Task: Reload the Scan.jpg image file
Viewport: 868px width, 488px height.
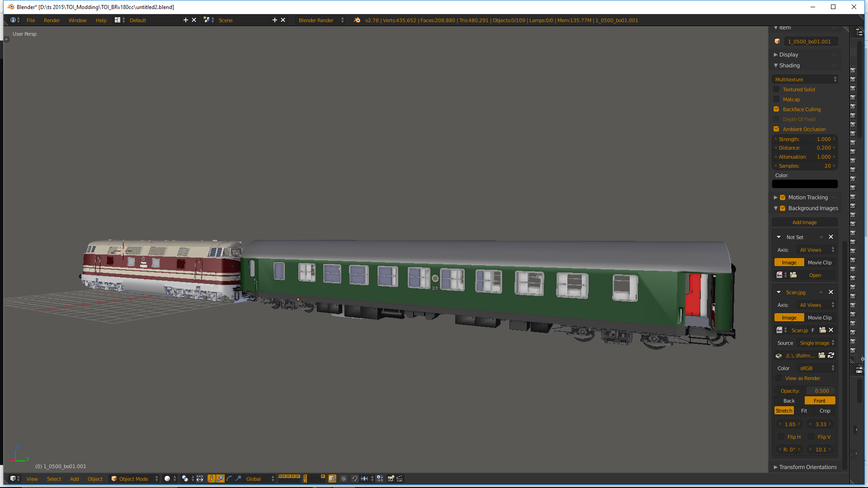Action: [831, 356]
